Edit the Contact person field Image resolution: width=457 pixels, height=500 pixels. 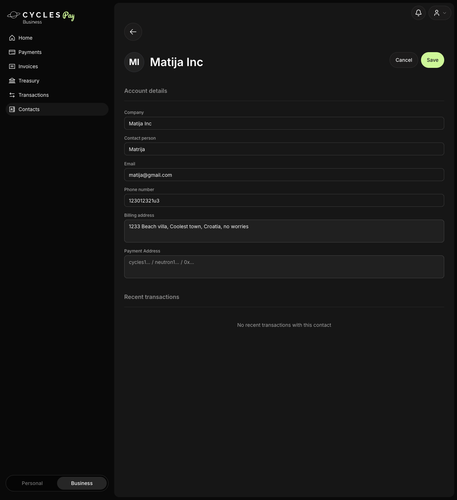[x=284, y=149]
